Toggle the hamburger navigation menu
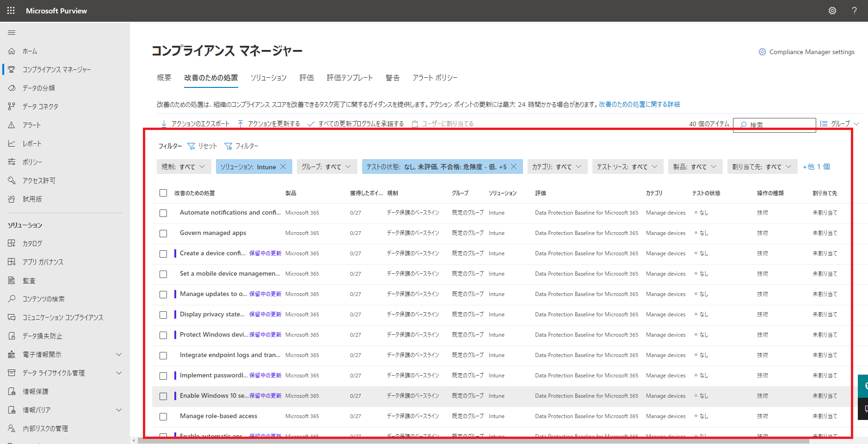Image resolution: width=868 pixels, height=444 pixels. 12,32
